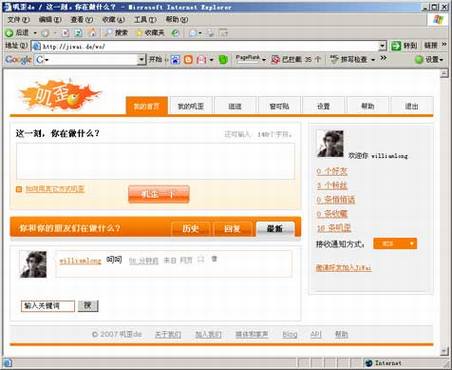The width and height of the screenshot is (452, 370).
Task: Open the 拼写检查 dropdown arrow
Action: click(373, 60)
